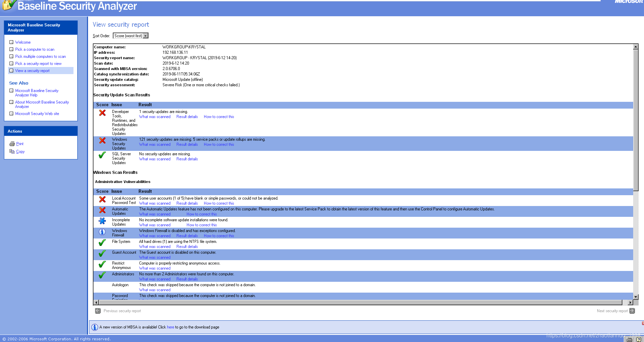Click the report's horizontal scrollbar left arrow

click(x=96, y=302)
